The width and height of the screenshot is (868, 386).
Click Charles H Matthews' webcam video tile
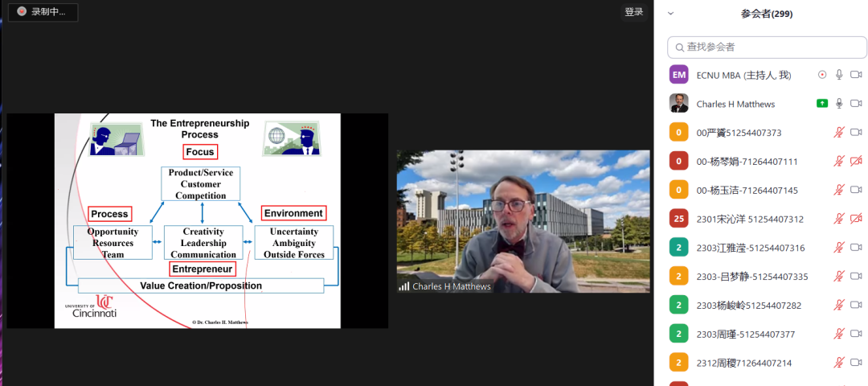click(522, 221)
